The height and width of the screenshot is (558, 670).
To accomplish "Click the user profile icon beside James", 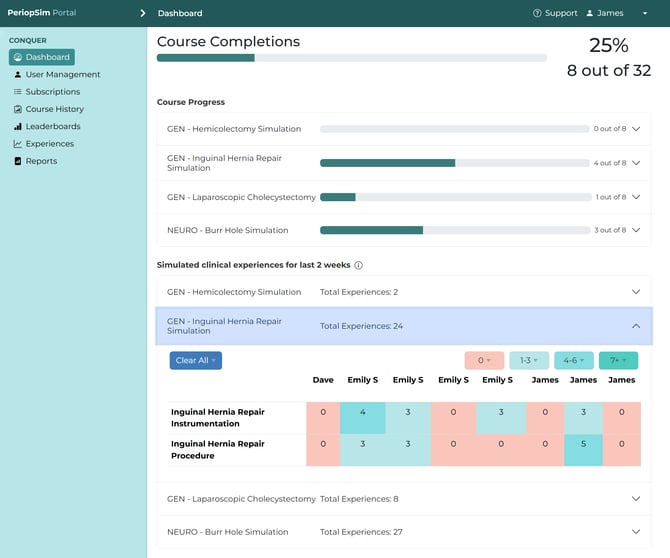I will [590, 13].
